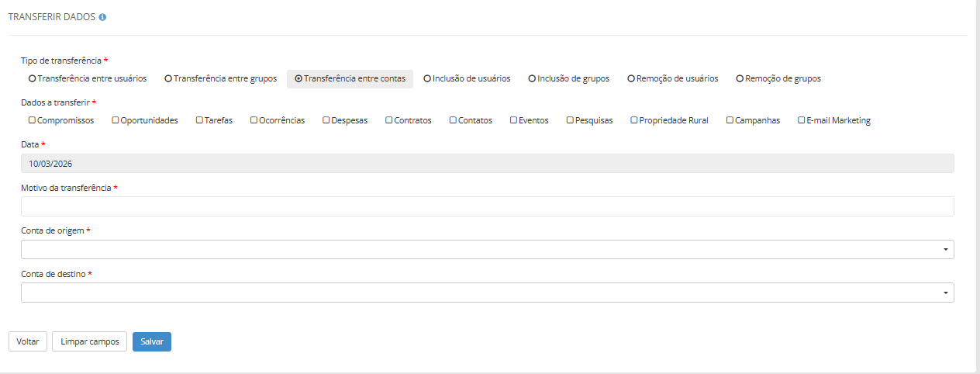
Task: Check the Contratos data option
Action: point(389,120)
